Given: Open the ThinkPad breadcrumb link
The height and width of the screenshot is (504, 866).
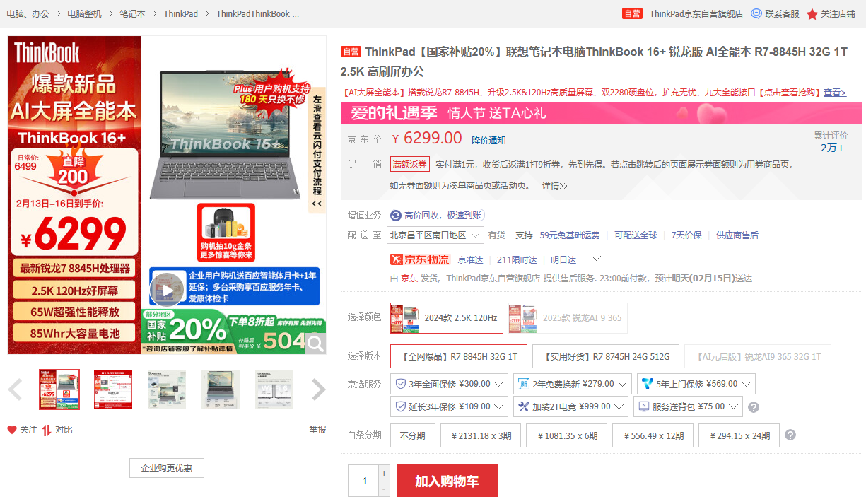Looking at the screenshot, I should (180, 14).
